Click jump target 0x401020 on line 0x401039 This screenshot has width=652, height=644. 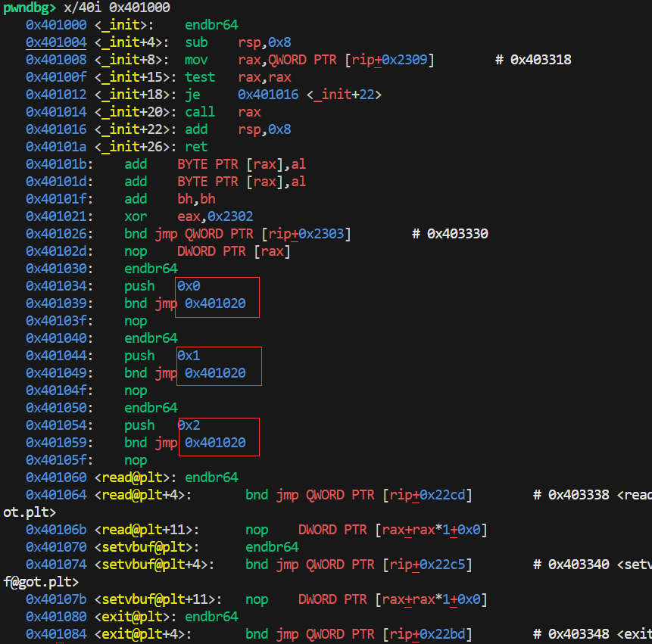coord(215,303)
